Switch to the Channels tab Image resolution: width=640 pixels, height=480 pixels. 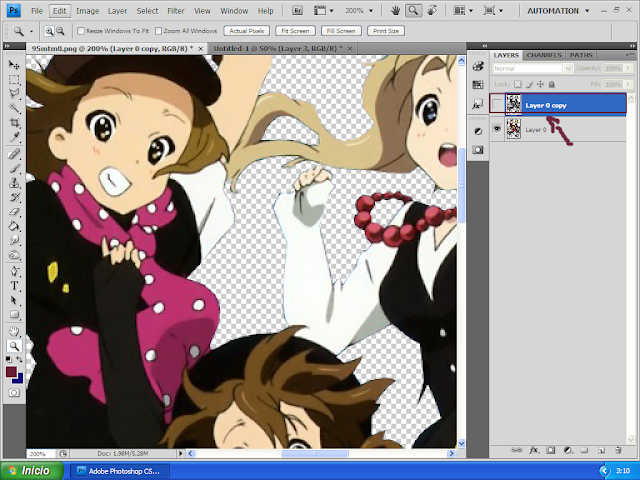click(544, 55)
